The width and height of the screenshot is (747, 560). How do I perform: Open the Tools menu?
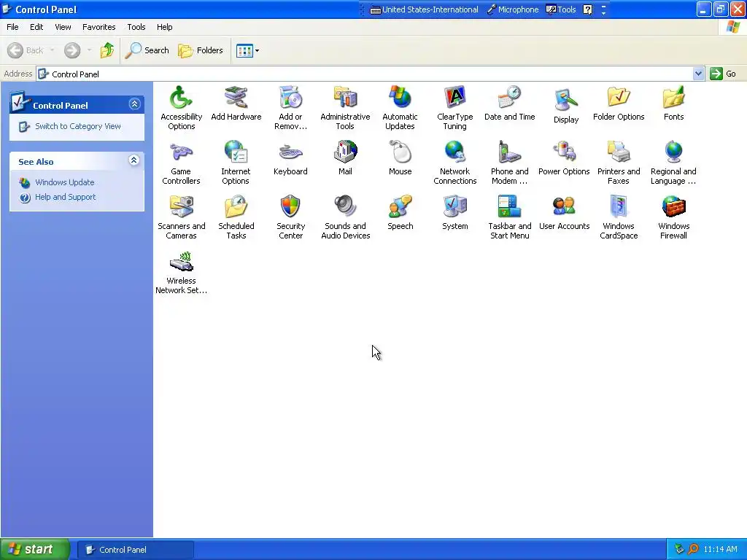(136, 27)
